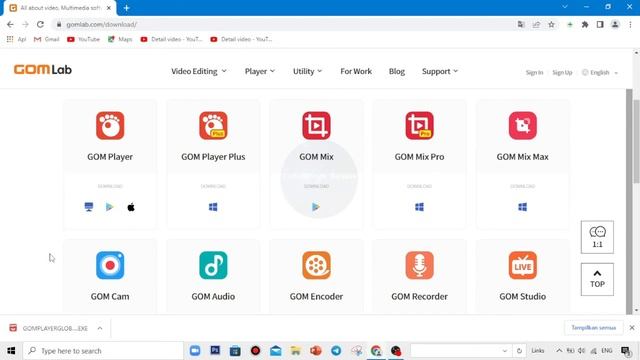
Task: Click the GOM Recorder app icon
Action: [x=419, y=265]
